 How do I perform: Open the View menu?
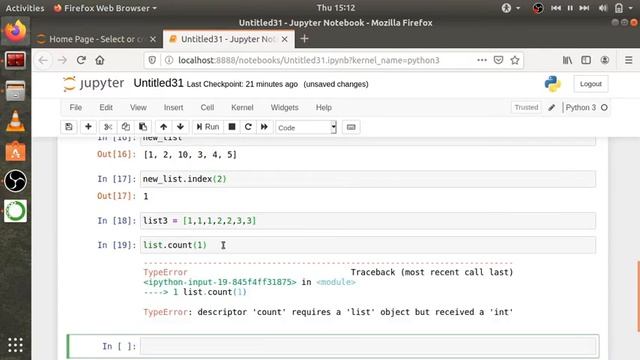[x=138, y=107]
